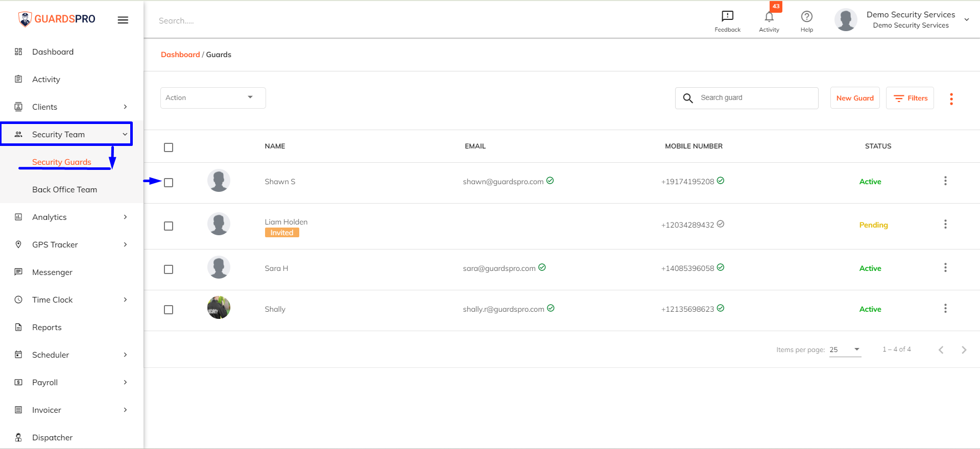Screen dimensions: 980x449
Task: Check the box for Liam Holden
Action: [169, 226]
